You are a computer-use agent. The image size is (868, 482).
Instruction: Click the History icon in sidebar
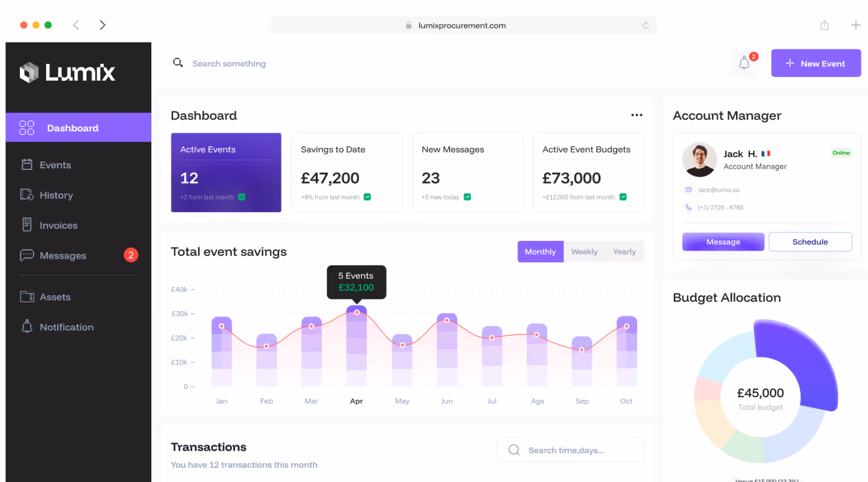27,195
